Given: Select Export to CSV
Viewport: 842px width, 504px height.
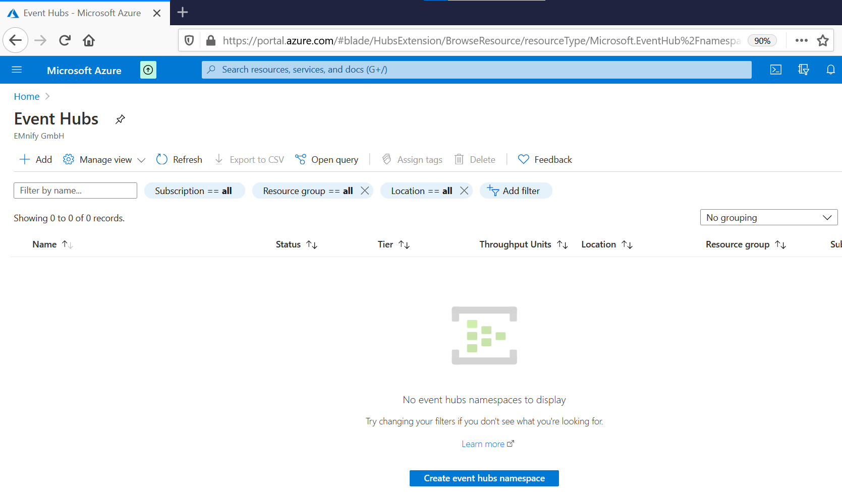Looking at the screenshot, I should pyautogui.click(x=219, y=159).
